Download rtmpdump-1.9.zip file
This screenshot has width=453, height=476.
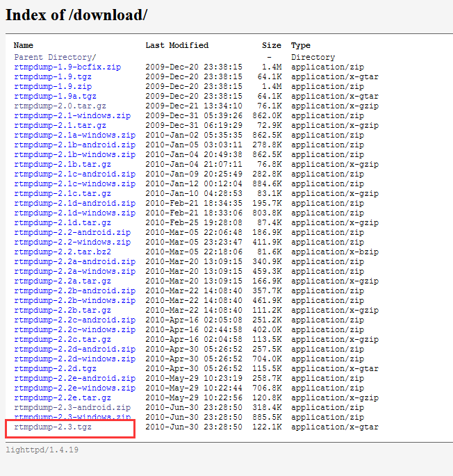click(x=53, y=86)
